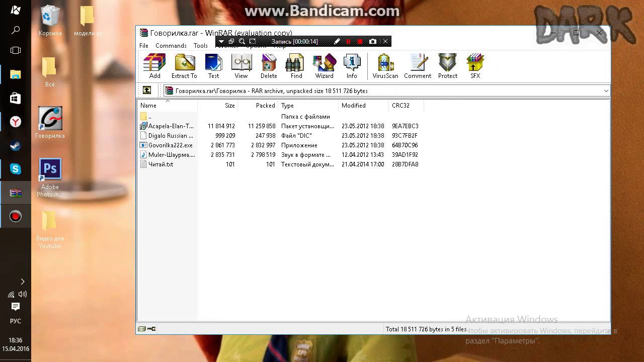
Task: Click the up one level folder button
Action: tap(147, 90)
